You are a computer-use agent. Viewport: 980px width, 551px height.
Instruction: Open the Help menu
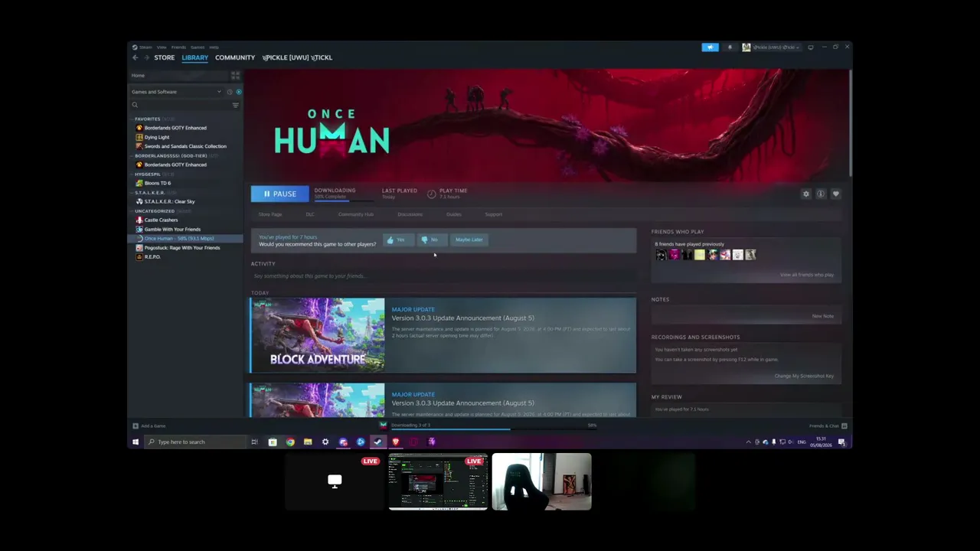[214, 47]
